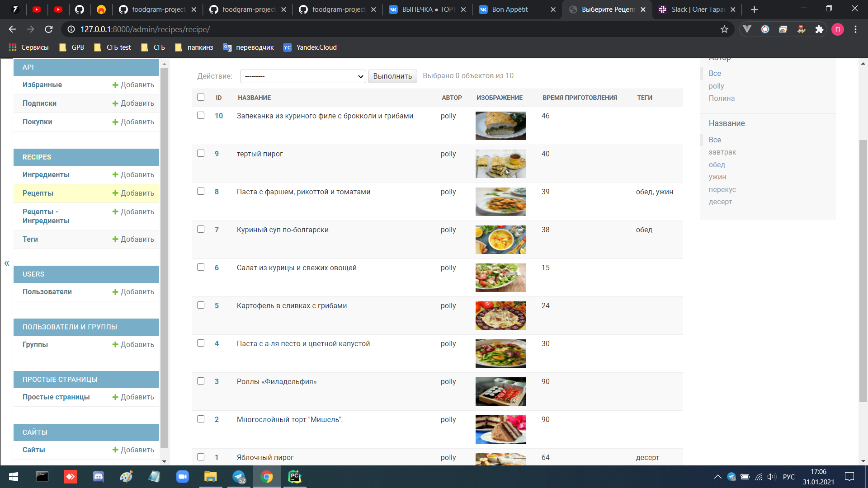Screen dimensions: 868x488
Task: Filter recipes by ужин tag
Action: (717, 177)
